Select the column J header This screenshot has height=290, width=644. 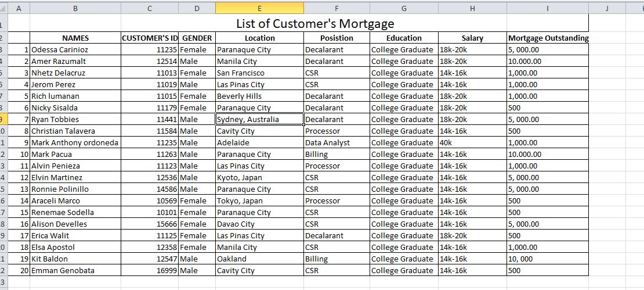(607, 8)
